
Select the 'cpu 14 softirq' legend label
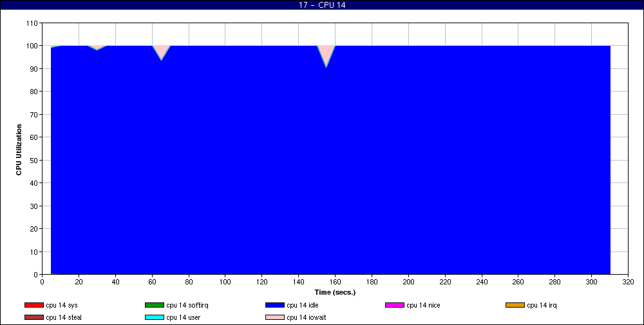[x=187, y=305]
